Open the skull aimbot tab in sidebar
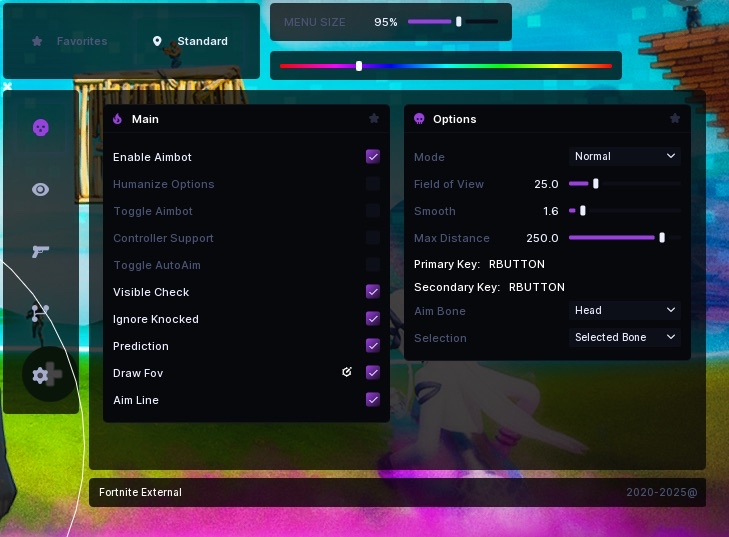This screenshot has height=537, width=729. [40, 128]
